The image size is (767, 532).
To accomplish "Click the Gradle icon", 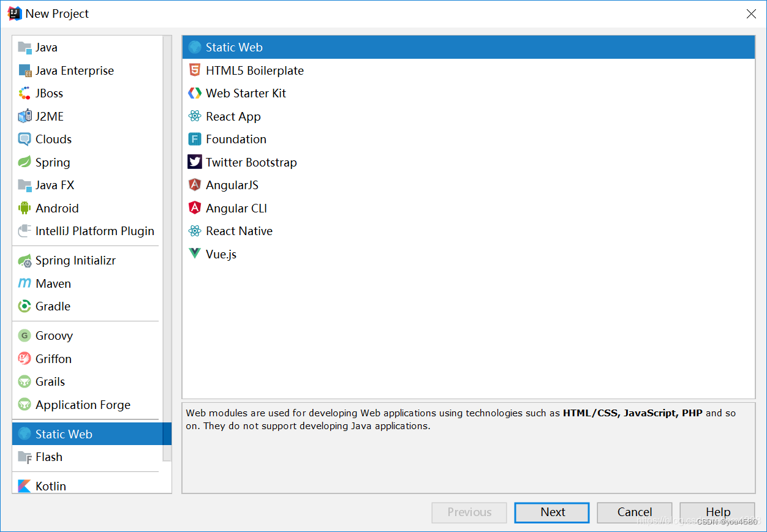I will [25, 306].
